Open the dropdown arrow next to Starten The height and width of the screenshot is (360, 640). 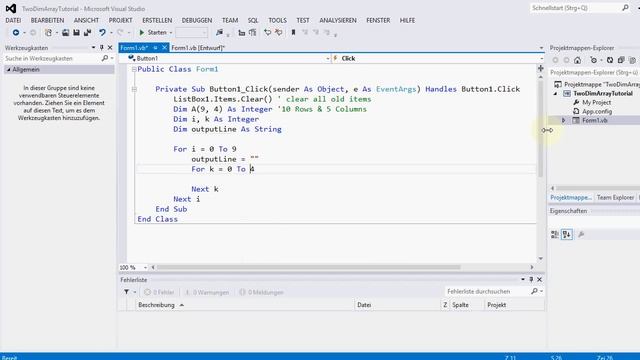click(x=171, y=33)
